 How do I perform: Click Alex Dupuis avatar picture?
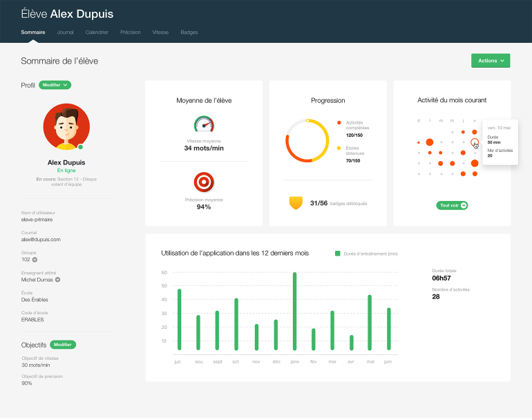click(x=66, y=127)
